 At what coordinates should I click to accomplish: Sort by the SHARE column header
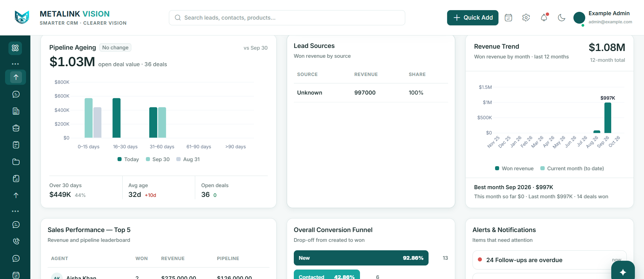point(417,74)
